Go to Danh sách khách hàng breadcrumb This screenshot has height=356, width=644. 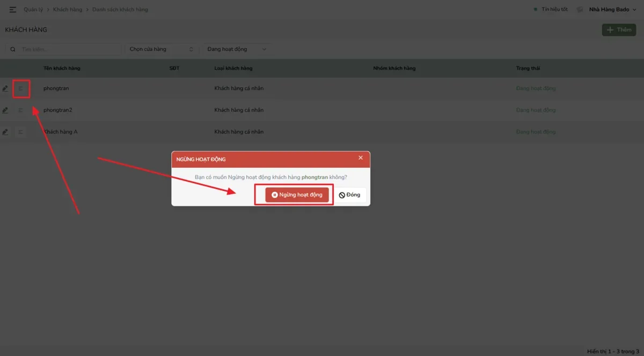(120, 10)
